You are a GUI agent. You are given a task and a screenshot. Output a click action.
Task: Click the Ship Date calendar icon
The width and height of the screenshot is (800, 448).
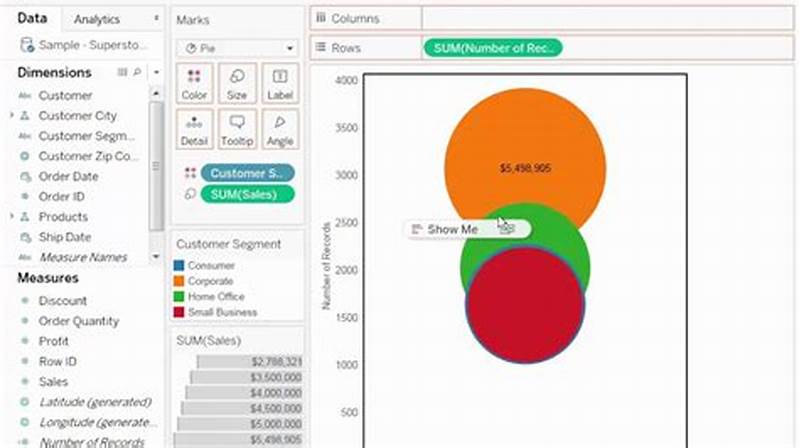point(25,237)
